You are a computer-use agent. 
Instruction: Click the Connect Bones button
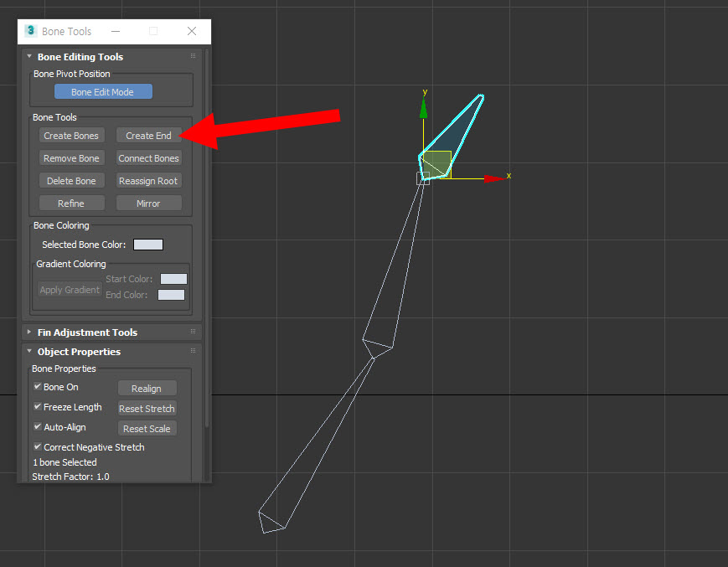click(x=148, y=158)
